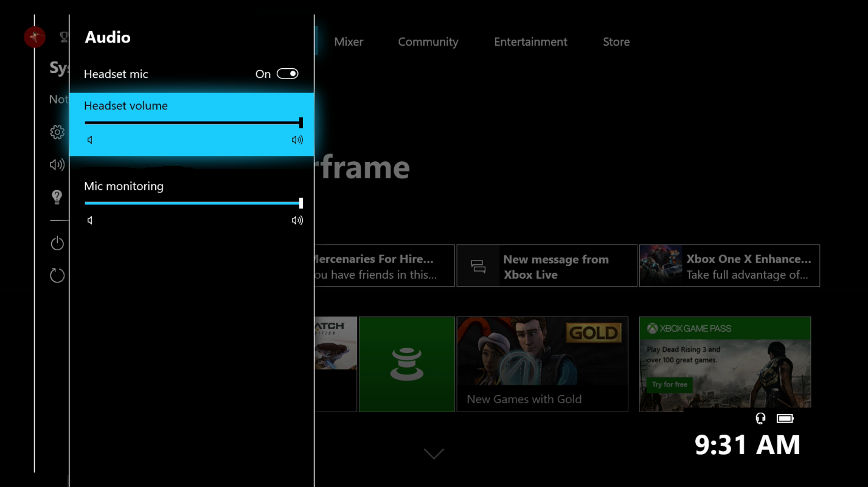Expand content with bottom chevron arrow
The width and height of the screenshot is (868, 487).
click(x=434, y=454)
